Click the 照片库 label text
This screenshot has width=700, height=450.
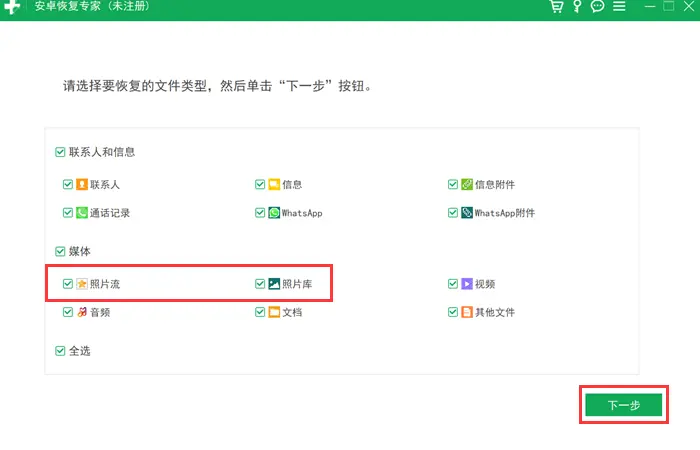[297, 284]
